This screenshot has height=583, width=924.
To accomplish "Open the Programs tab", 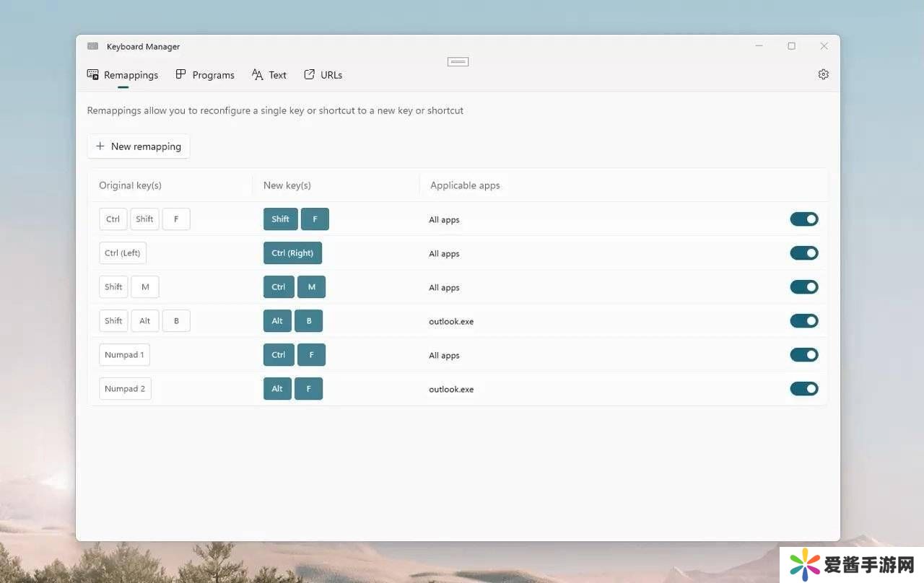I will click(205, 75).
